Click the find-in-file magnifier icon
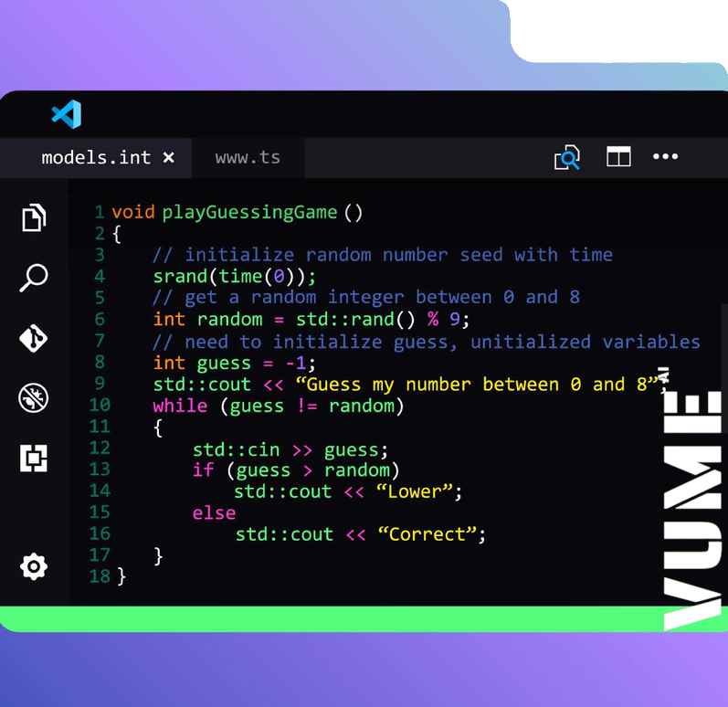 (x=566, y=158)
